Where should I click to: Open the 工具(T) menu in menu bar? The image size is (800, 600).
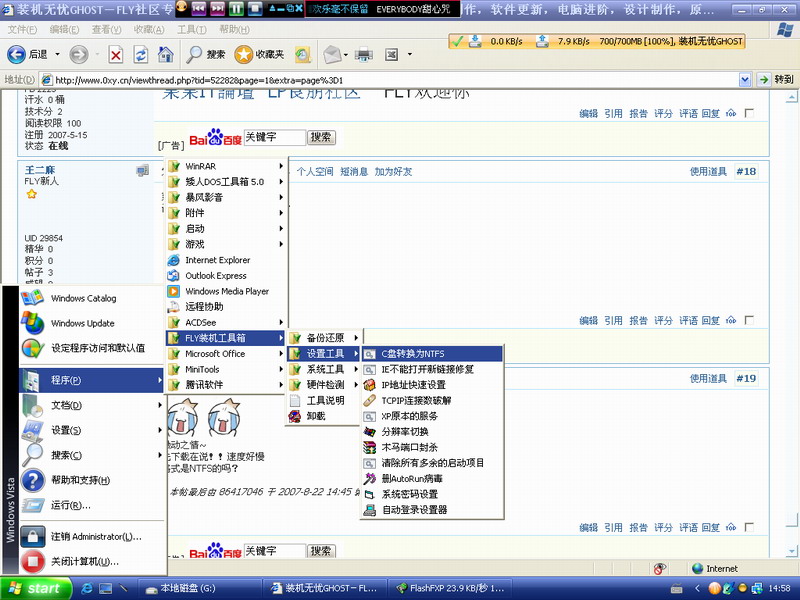pos(191,30)
